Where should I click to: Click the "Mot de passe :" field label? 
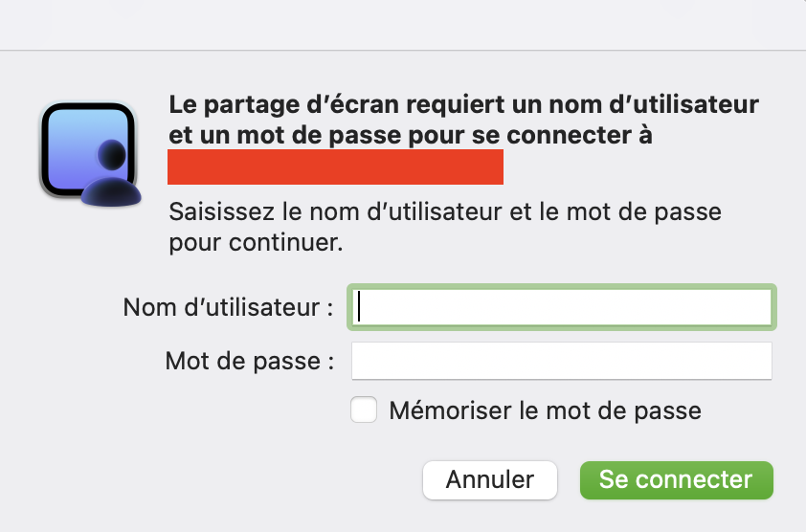[250, 362]
